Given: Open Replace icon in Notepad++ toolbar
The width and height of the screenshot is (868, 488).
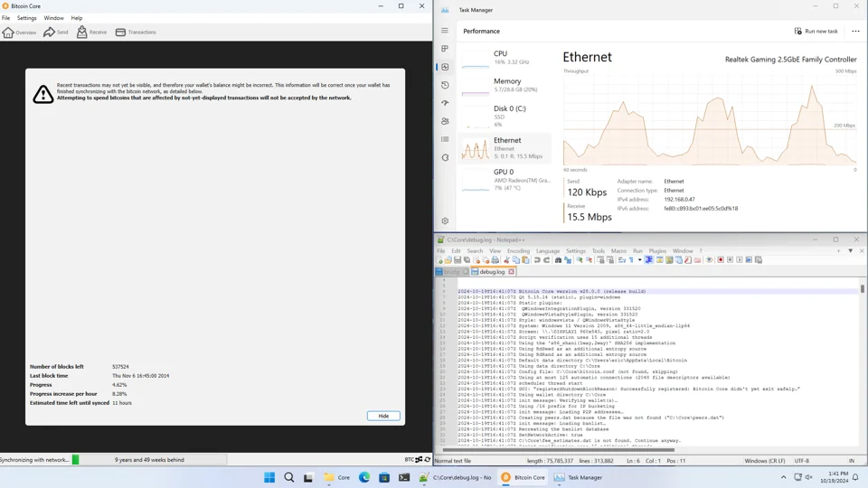Looking at the screenshot, I should point(568,260).
